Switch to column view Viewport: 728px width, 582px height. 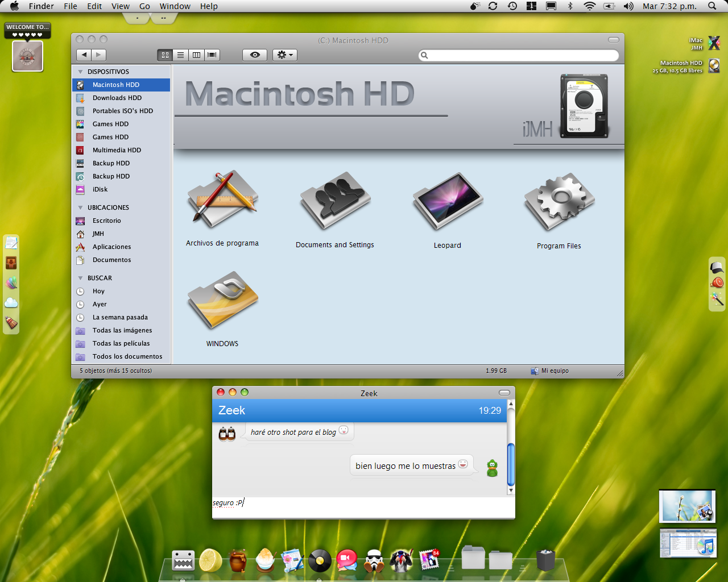[196, 55]
